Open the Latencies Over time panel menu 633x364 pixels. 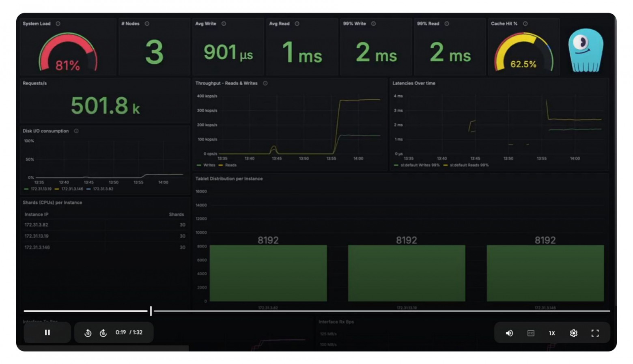point(414,83)
